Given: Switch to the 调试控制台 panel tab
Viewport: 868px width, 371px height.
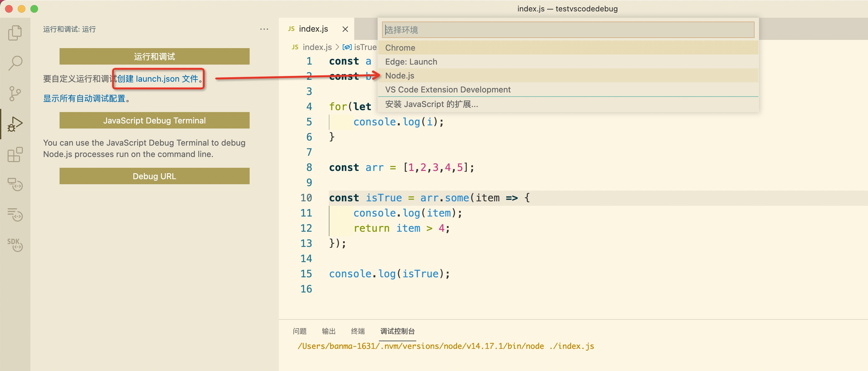Looking at the screenshot, I should [397, 331].
